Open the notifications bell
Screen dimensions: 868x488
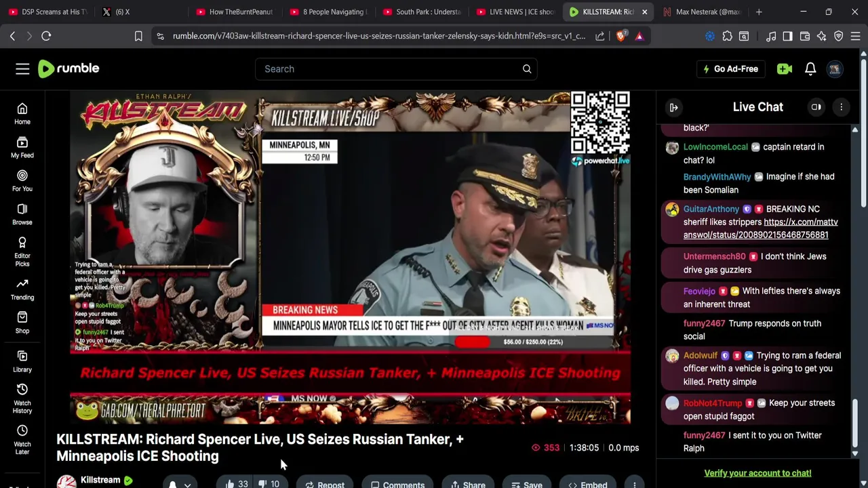pyautogui.click(x=810, y=68)
